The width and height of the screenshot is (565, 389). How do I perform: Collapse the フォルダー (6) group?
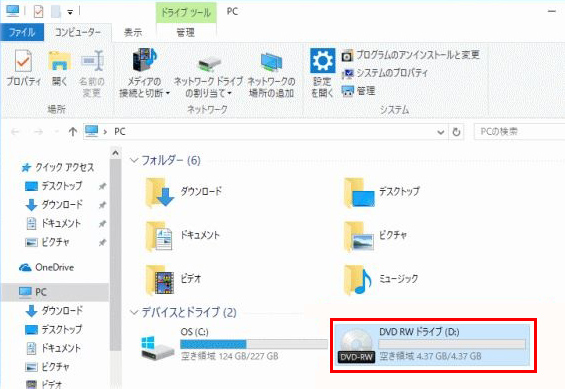(134, 160)
